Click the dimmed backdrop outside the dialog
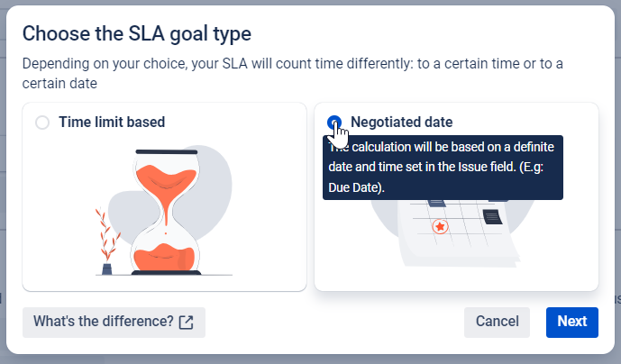The image size is (621, 364). click(x=310, y=359)
